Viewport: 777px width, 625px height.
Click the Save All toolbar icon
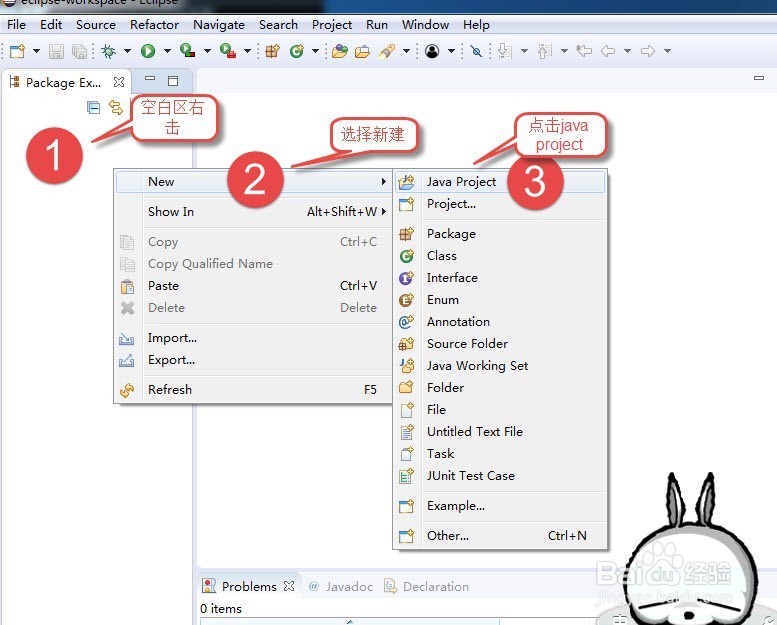[x=79, y=51]
